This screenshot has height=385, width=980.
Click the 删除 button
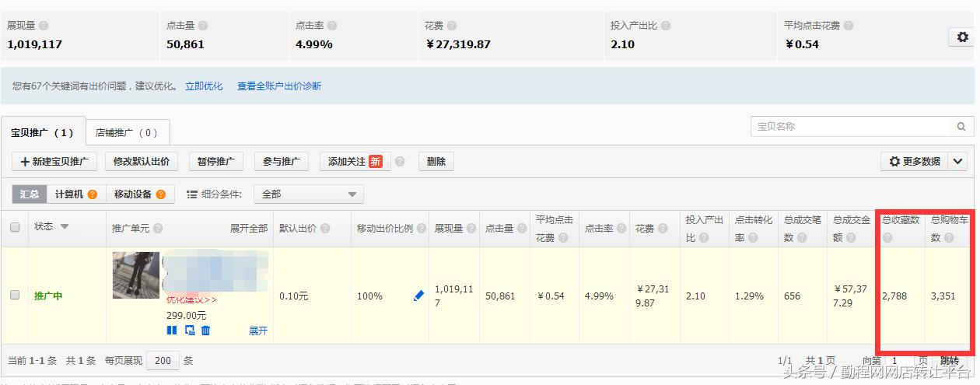pos(436,162)
